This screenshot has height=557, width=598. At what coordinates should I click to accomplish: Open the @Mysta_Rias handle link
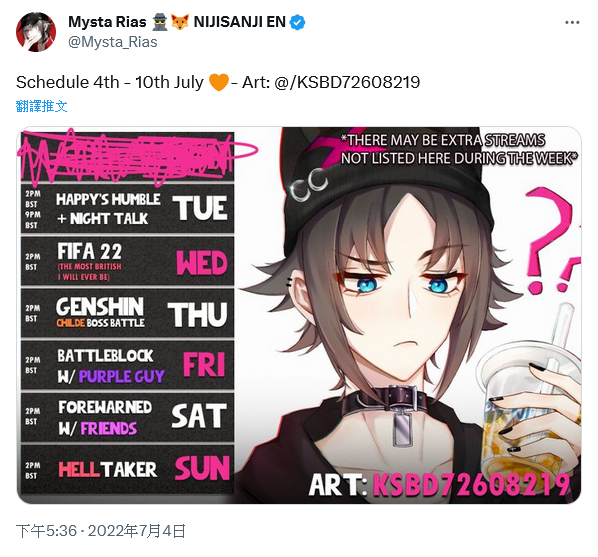tap(113, 42)
